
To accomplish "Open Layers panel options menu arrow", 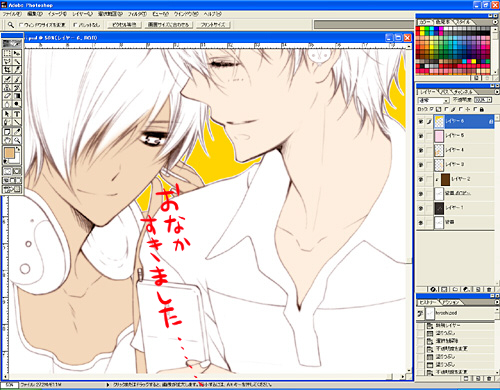I will pyautogui.click(x=497, y=92).
